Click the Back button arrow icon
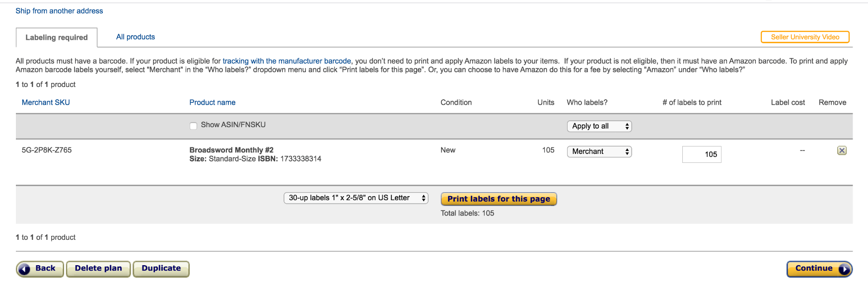868x290 pixels. pos(25,269)
